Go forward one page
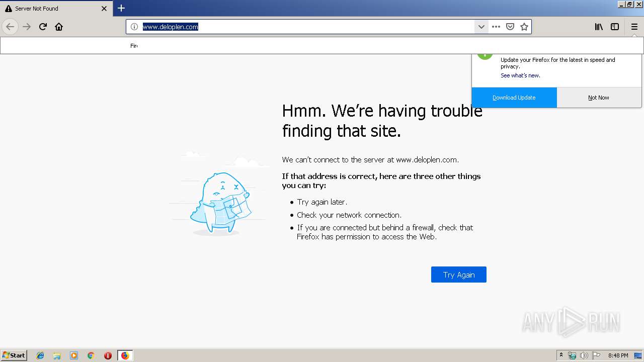The width and height of the screenshot is (644, 362). pyautogui.click(x=27, y=27)
